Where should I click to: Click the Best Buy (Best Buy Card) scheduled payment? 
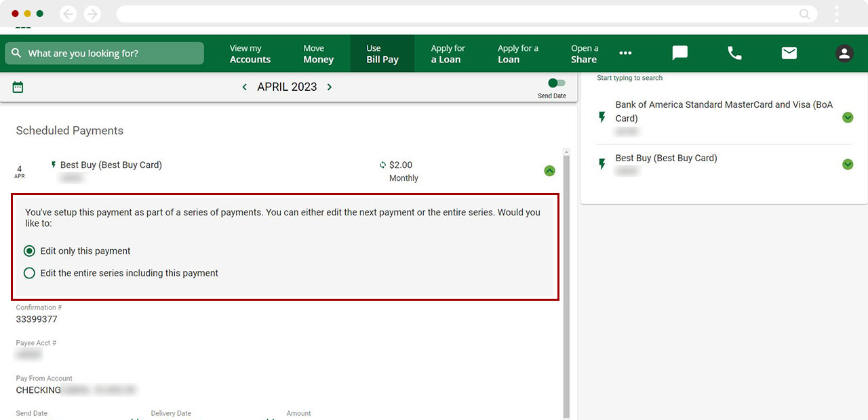tap(111, 165)
